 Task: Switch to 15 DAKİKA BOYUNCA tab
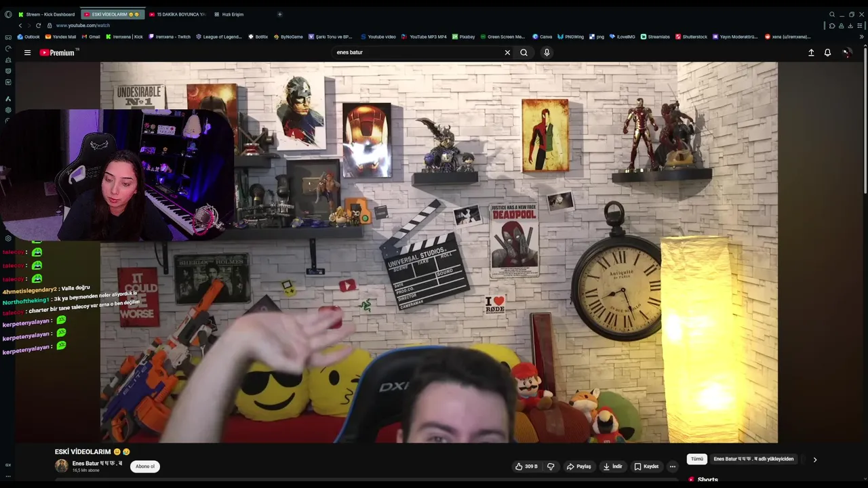177,14
